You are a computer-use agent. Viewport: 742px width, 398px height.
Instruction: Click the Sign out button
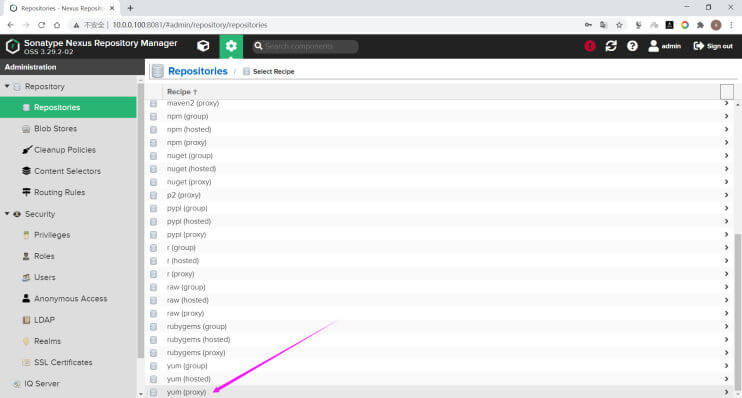pyautogui.click(x=713, y=46)
